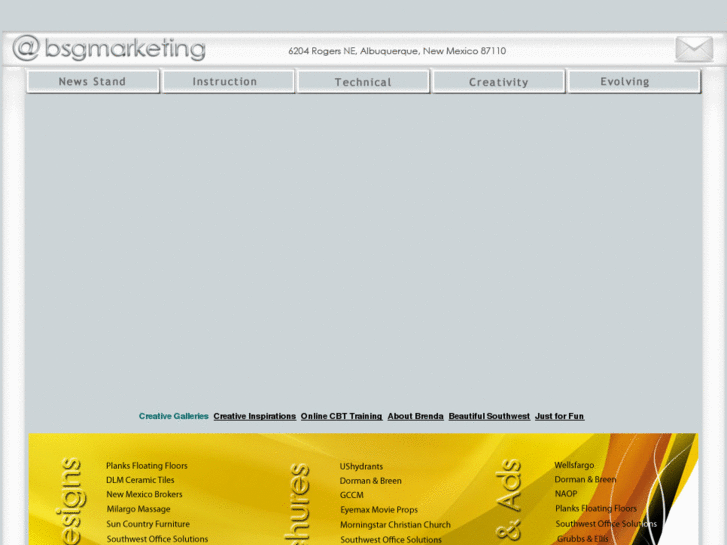Click UShydrants in the middle column

tap(361, 467)
